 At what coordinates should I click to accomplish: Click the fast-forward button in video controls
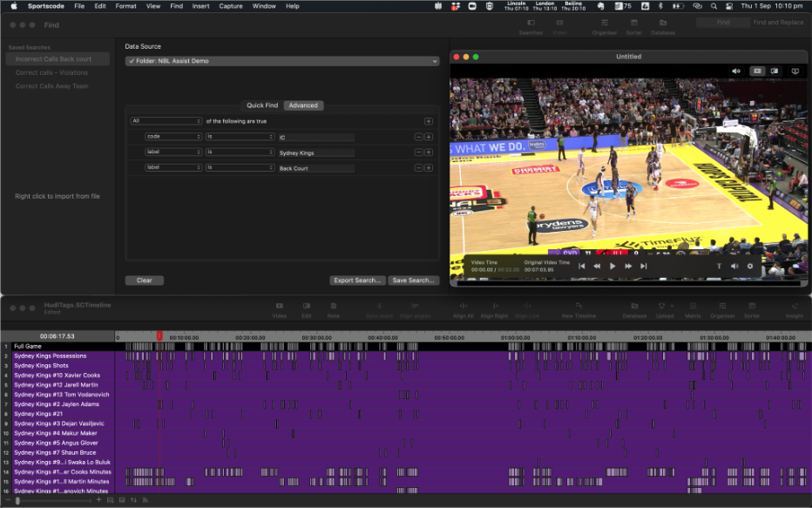tap(628, 266)
